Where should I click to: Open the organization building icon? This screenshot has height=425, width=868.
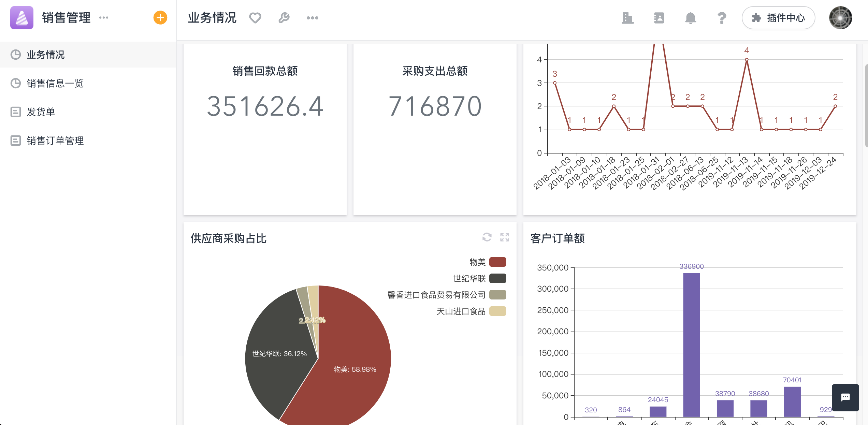(x=627, y=18)
